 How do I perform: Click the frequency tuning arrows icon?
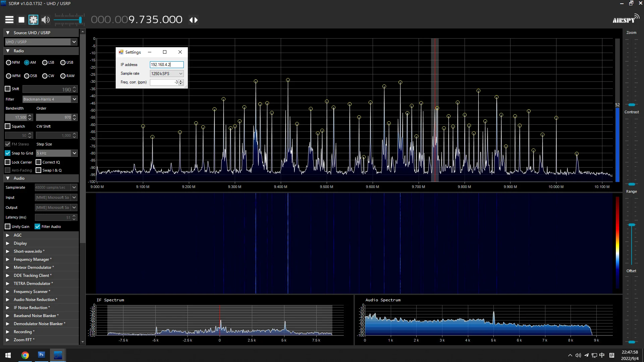pyautogui.click(x=194, y=20)
